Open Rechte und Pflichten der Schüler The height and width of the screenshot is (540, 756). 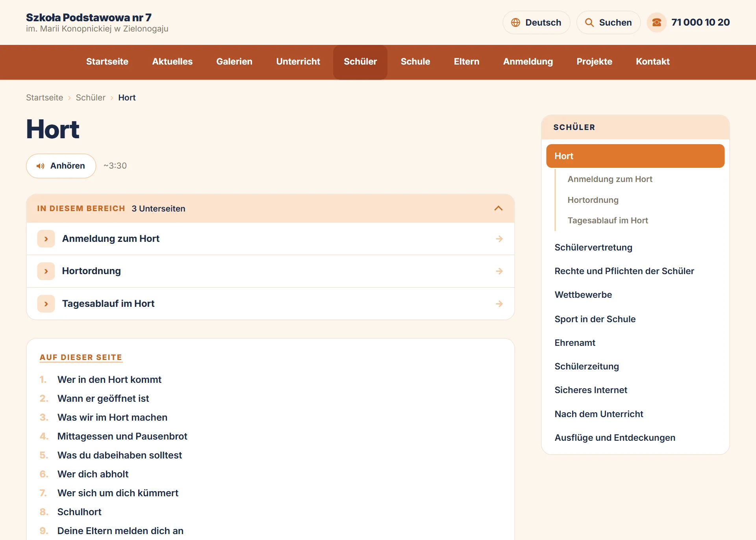(x=624, y=271)
